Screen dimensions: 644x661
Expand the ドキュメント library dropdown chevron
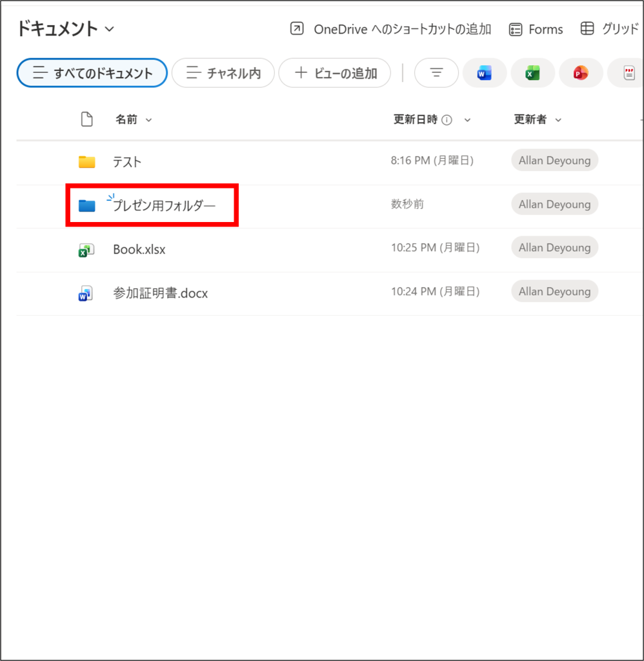pyautogui.click(x=109, y=29)
